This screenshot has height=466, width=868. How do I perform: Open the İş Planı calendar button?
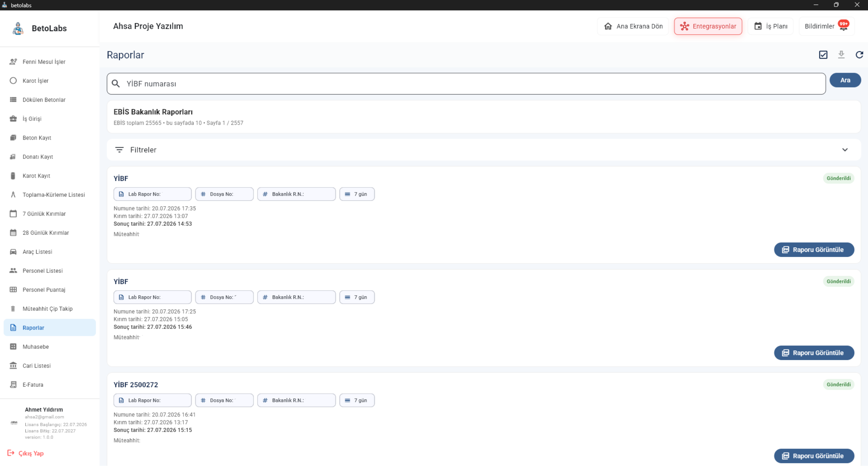tap(771, 26)
